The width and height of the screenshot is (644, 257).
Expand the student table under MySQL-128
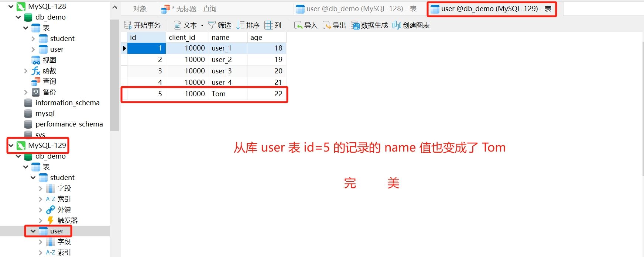coord(33,38)
